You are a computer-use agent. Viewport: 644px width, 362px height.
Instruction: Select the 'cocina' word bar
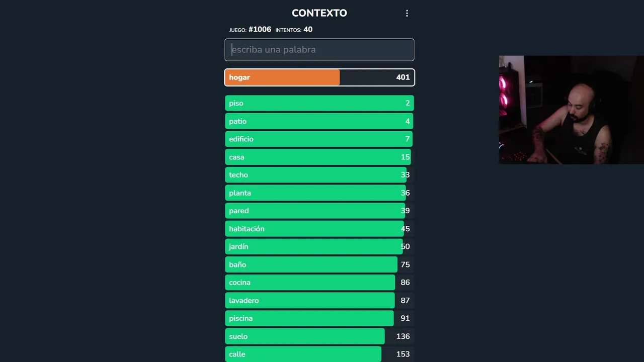point(319,283)
